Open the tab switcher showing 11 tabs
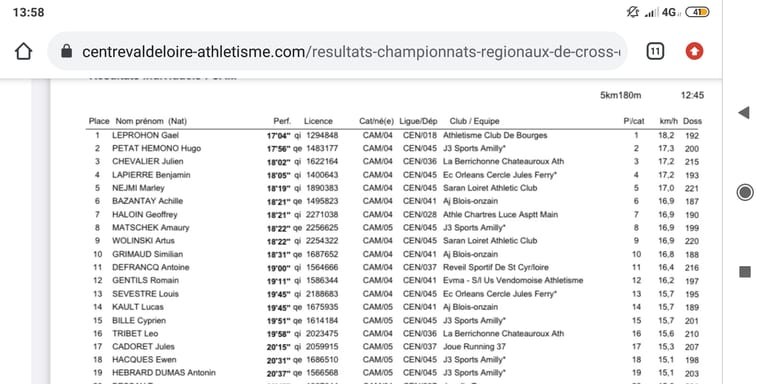The width and height of the screenshot is (768, 384). coord(655,51)
